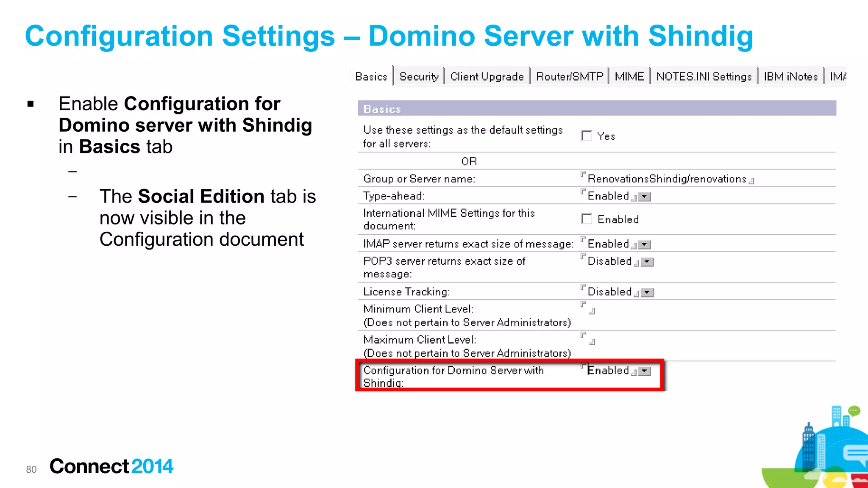Go to the MIME tab

(x=629, y=76)
